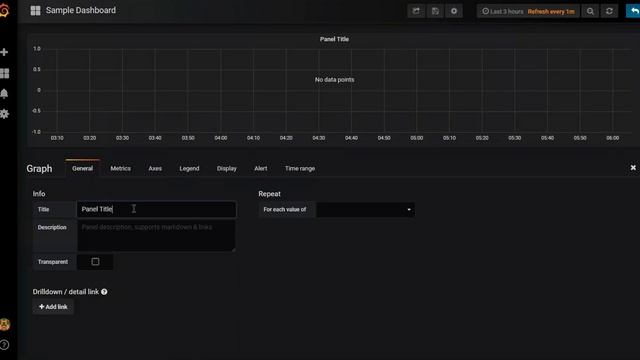Refresh the dashboard with refresh icon

click(x=609, y=11)
